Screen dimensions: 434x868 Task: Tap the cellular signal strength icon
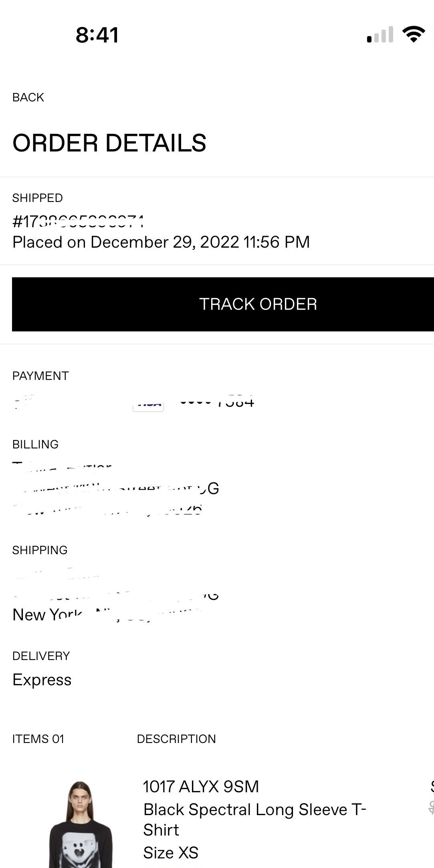[x=380, y=35]
